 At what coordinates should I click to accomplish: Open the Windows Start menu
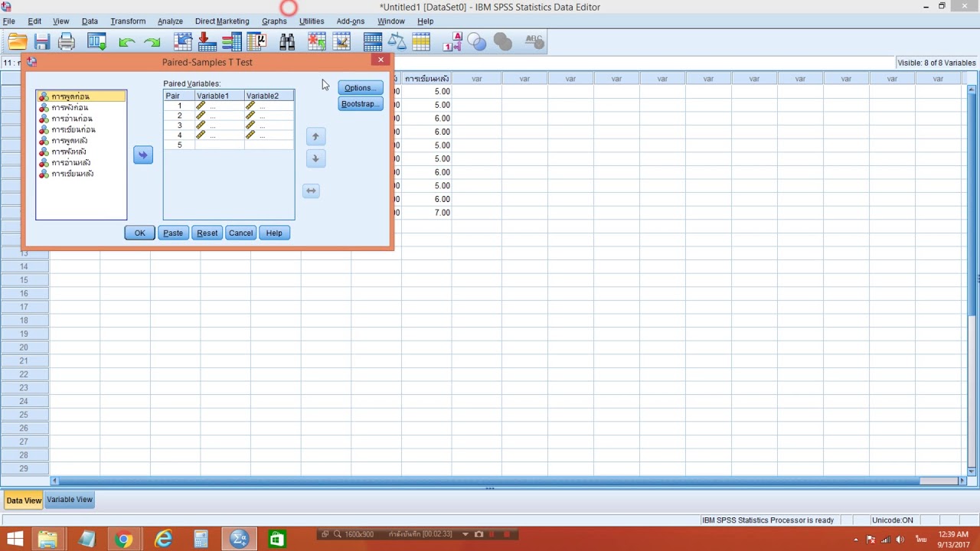click(15, 539)
